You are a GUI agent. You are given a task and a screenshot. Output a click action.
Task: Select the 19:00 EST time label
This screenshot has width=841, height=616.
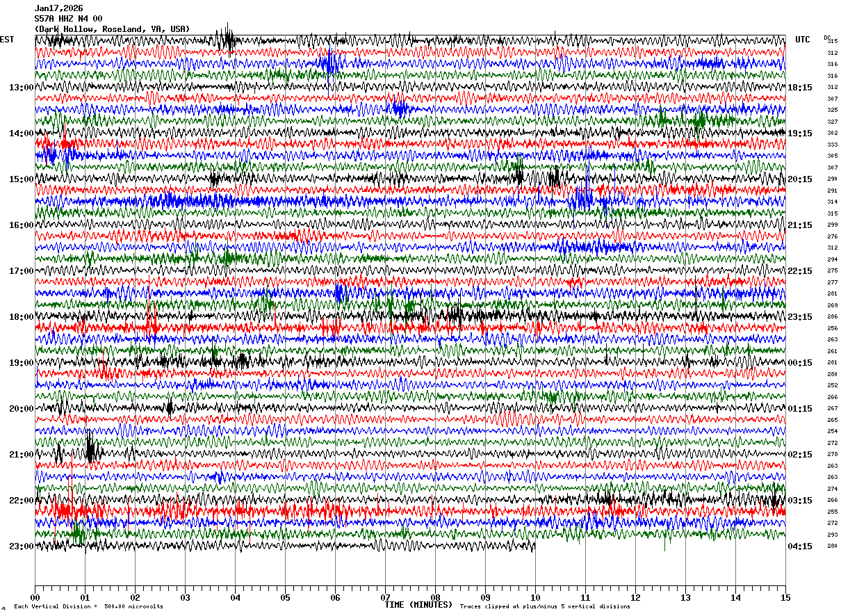click(21, 362)
